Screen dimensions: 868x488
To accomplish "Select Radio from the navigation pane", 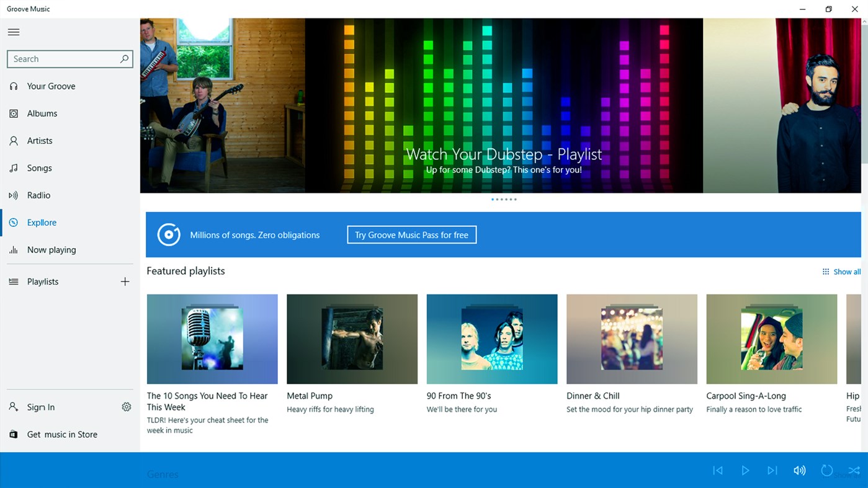I will click(37, 195).
